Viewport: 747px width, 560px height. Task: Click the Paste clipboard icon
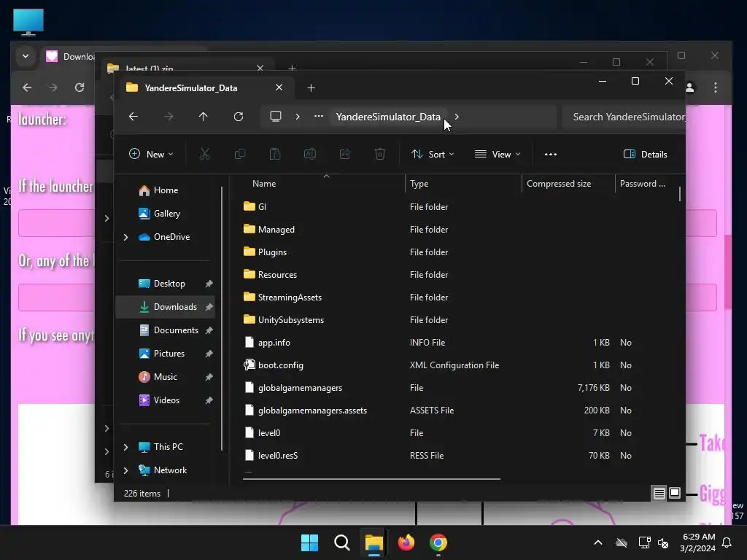point(275,155)
